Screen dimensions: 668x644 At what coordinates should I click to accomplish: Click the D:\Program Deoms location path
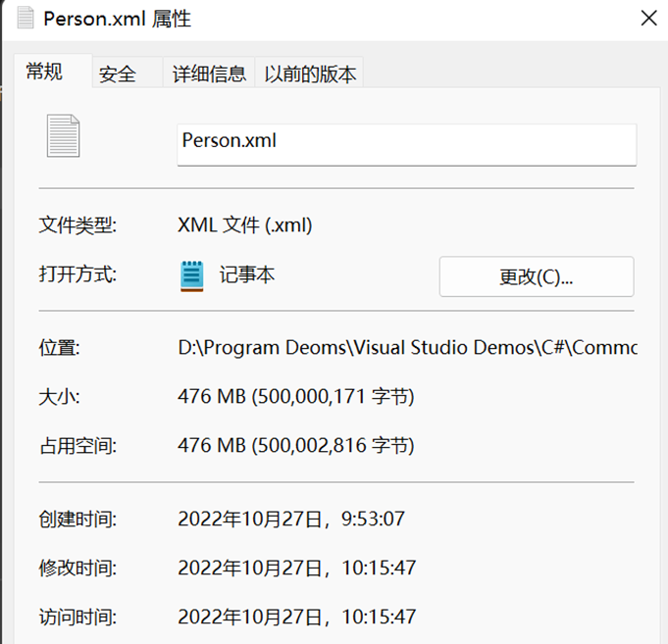[x=407, y=347]
